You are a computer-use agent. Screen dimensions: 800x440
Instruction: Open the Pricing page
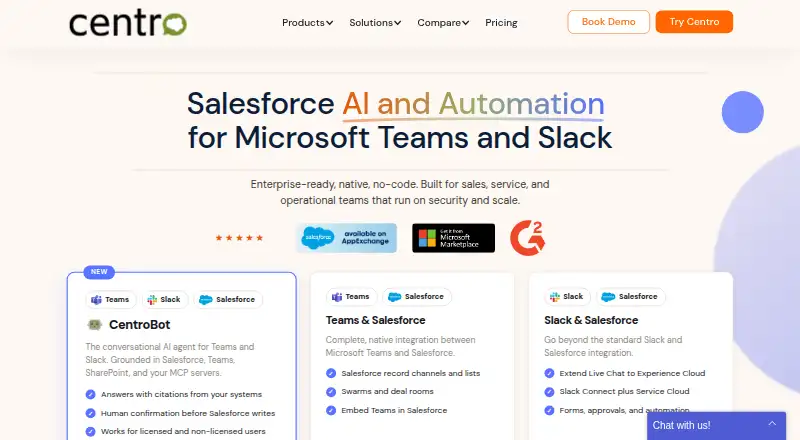[501, 22]
